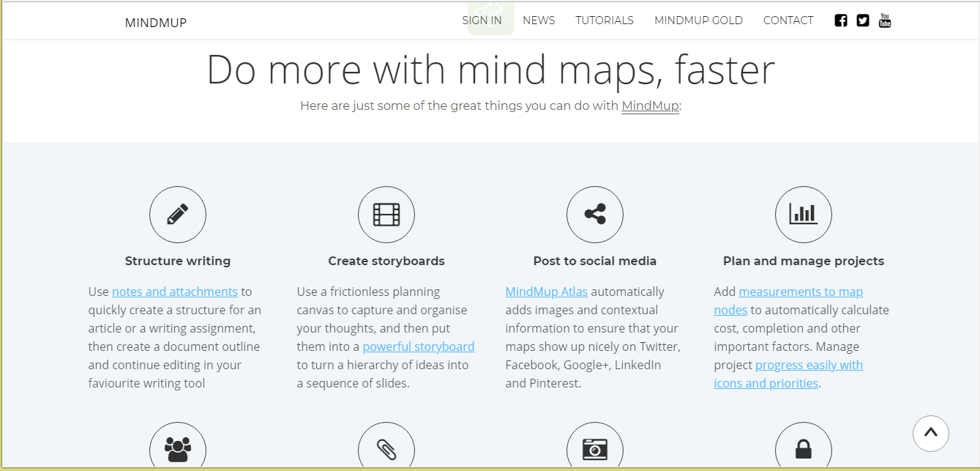Click the Post to social media heading
The width and height of the screenshot is (980, 471).
point(595,261)
